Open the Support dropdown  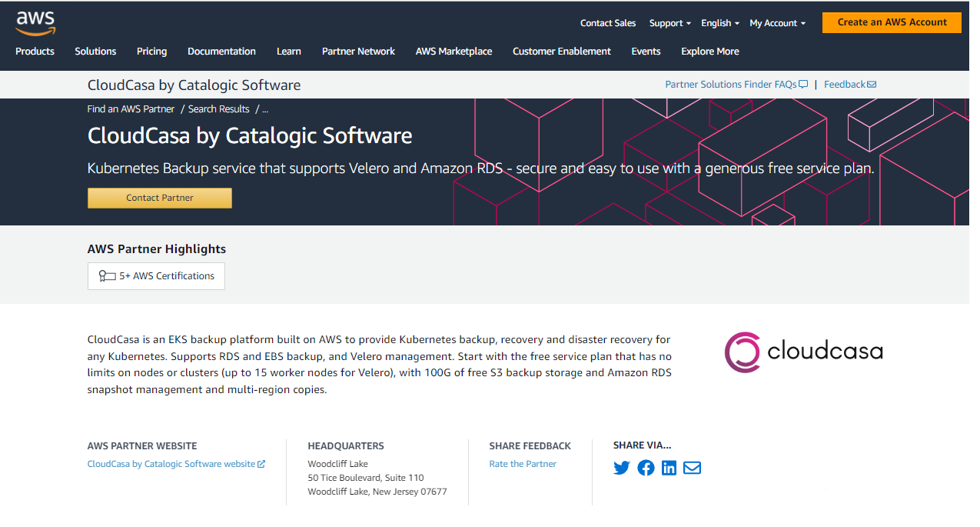(x=669, y=22)
